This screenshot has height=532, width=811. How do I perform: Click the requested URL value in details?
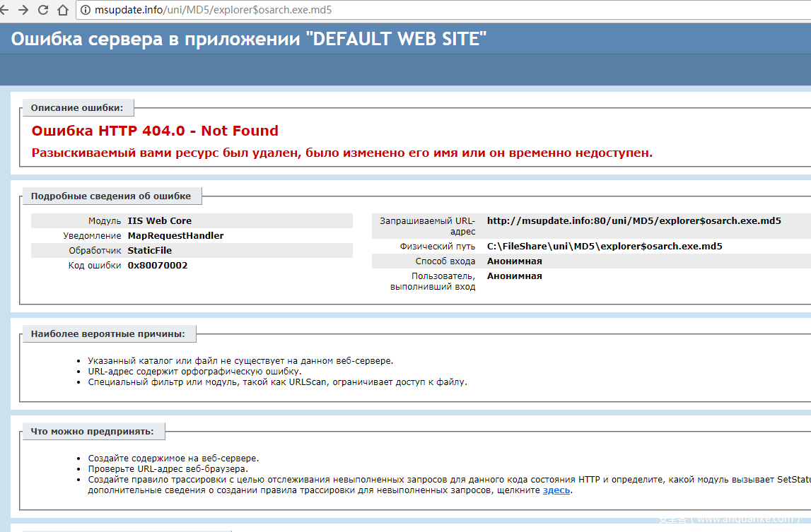click(x=634, y=221)
